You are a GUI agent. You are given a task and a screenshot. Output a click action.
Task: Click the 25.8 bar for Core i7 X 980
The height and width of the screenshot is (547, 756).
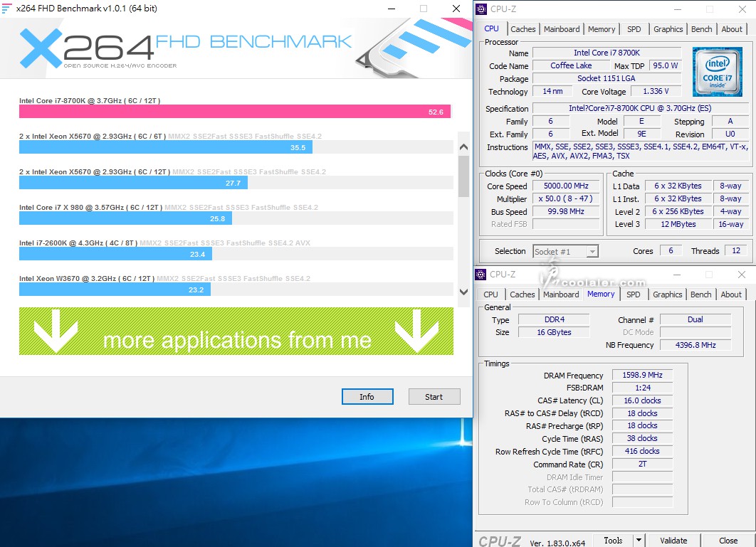pyautogui.click(x=125, y=218)
